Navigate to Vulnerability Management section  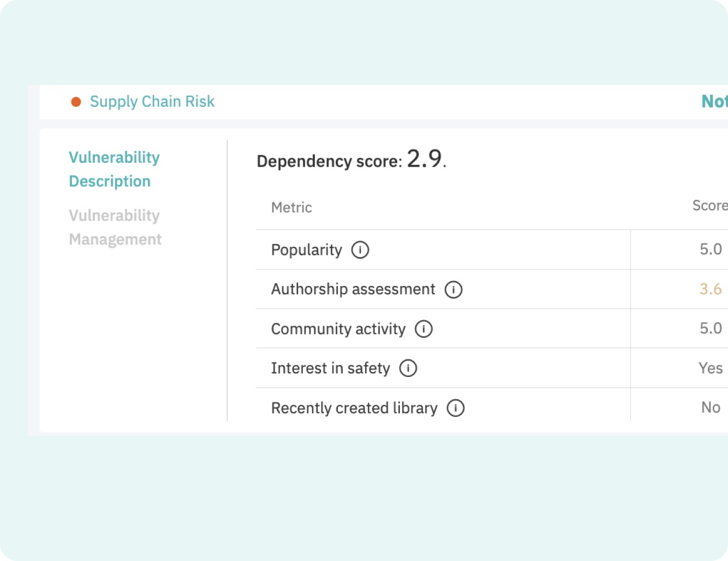[115, 227]
